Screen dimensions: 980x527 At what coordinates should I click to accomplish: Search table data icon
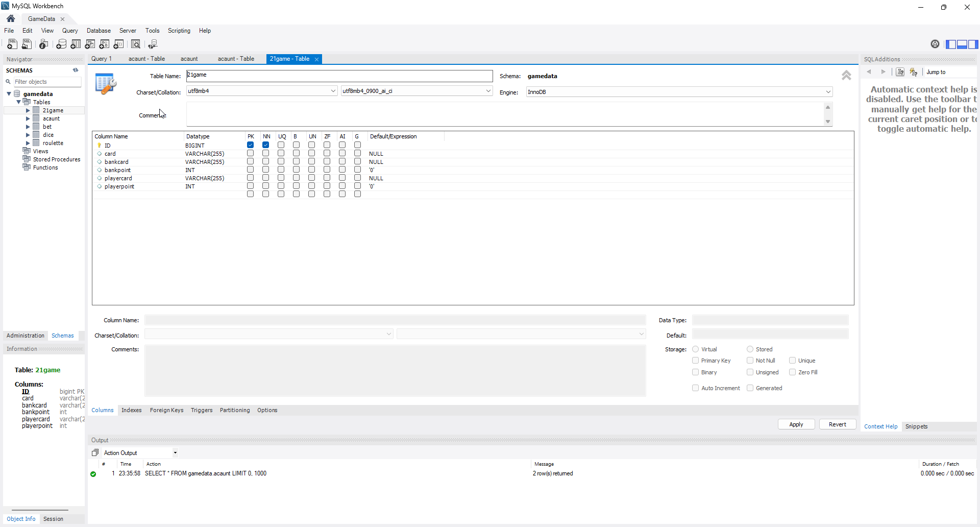[x=136, y=44]
